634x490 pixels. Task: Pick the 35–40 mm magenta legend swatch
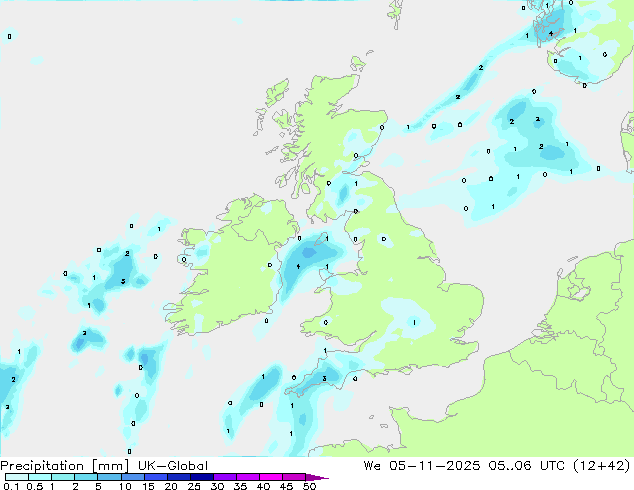[247, 477]
